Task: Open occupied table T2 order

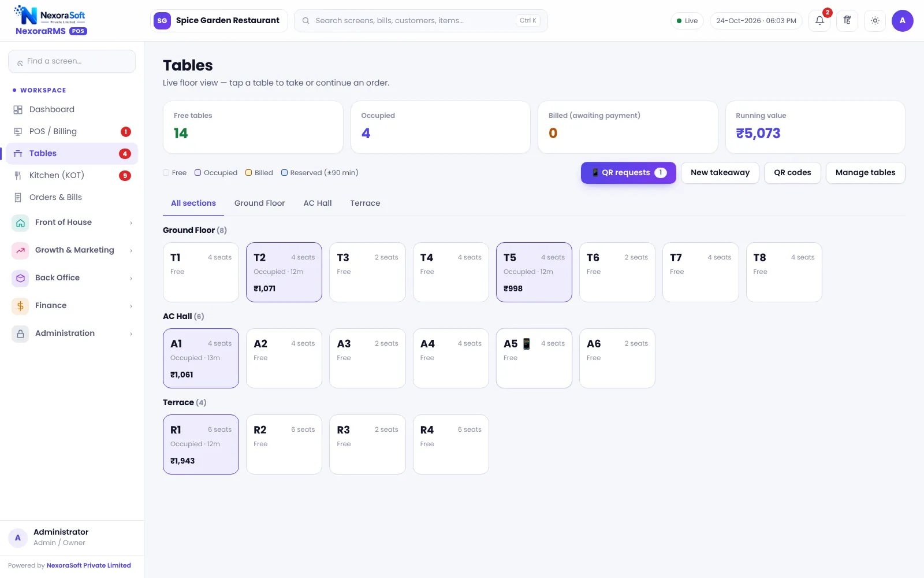Action: point(284,272)
